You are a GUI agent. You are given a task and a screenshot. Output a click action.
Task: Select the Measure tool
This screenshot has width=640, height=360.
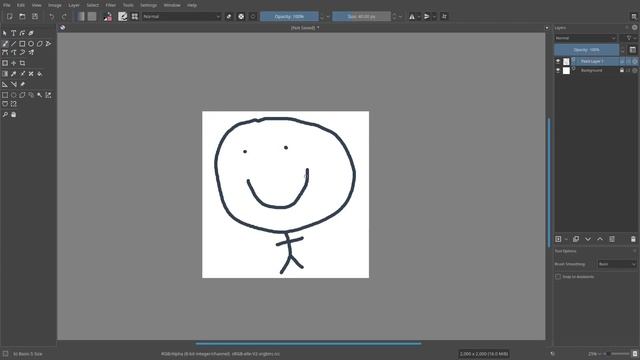coord(13,84)
